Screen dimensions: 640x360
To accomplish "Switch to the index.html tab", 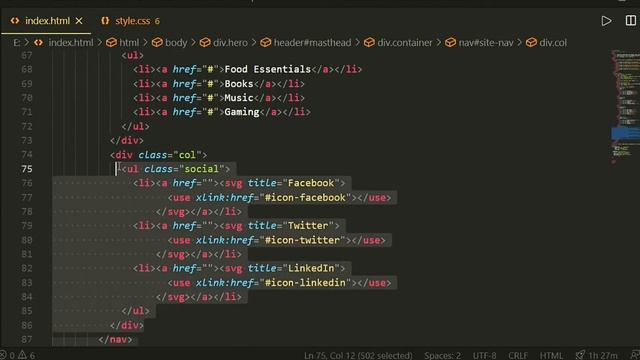I will (x=47, y=21).
